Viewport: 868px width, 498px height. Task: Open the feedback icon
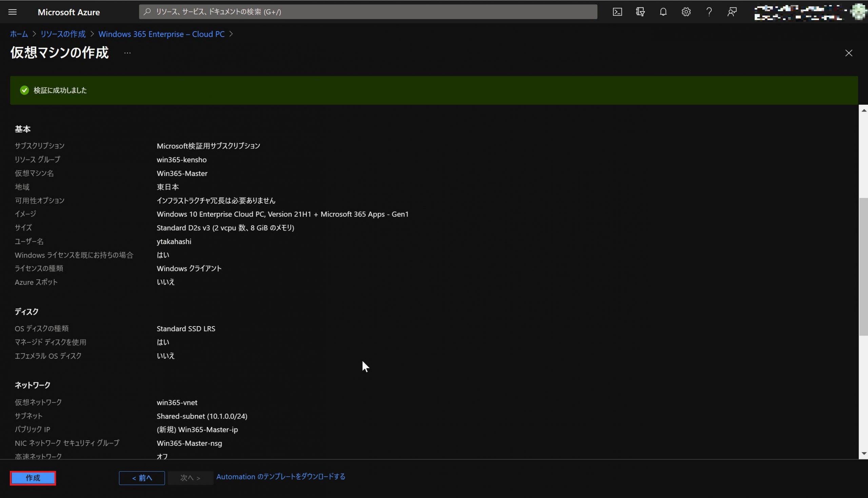[x=732, y=12]
